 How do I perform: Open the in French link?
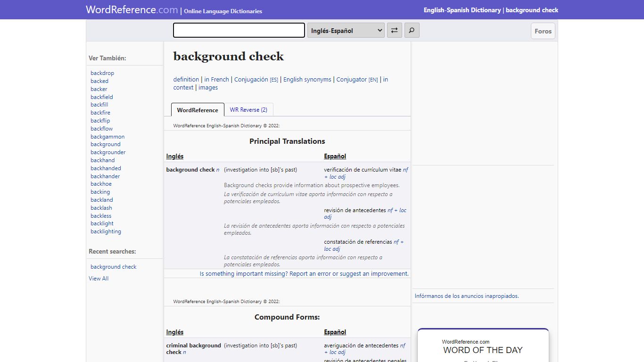217,80
